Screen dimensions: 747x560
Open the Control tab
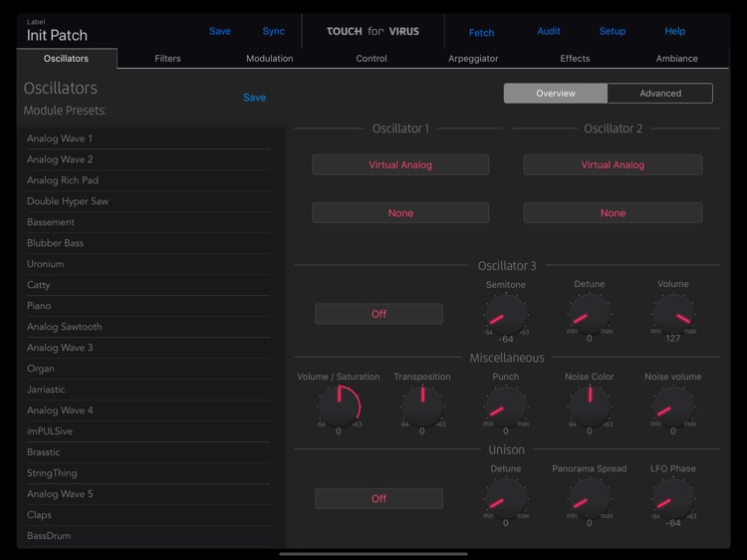point(372,59)
